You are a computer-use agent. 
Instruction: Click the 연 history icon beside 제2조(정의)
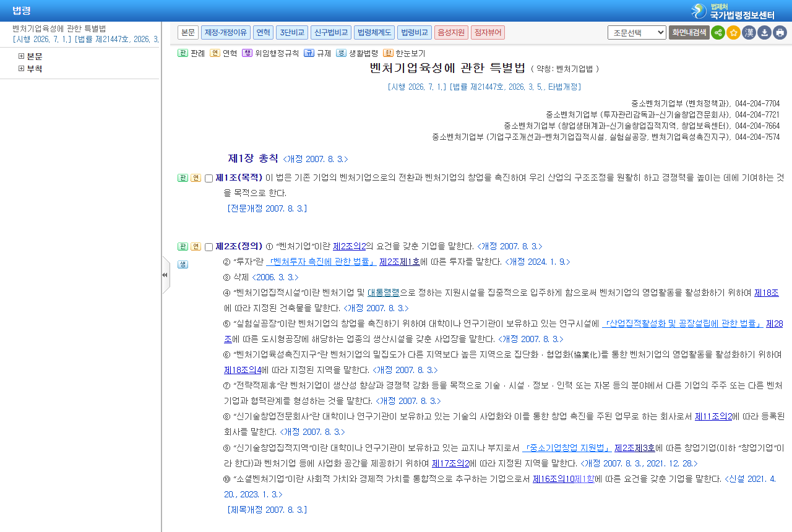(196, 246)
